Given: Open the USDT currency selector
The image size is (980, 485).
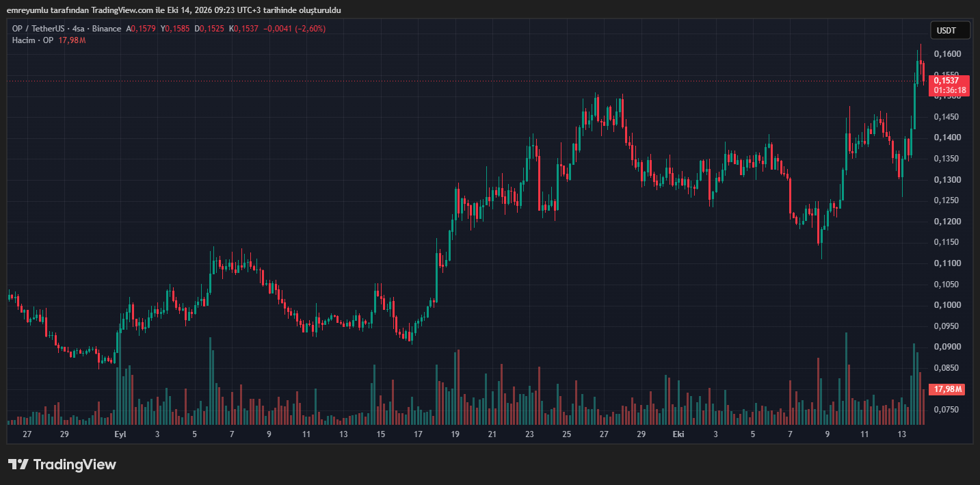Looking at the screenshot, I should pos(951,31).
